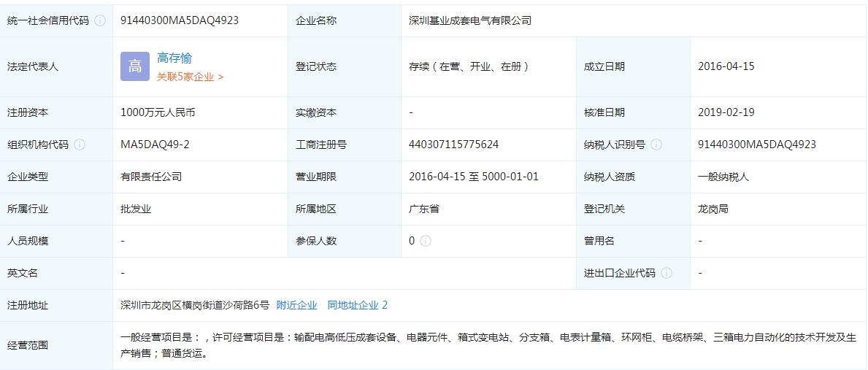
Task: Click credit code value 91440300MA5DAQ4923 in first row
Action: [x=180, y=20]
